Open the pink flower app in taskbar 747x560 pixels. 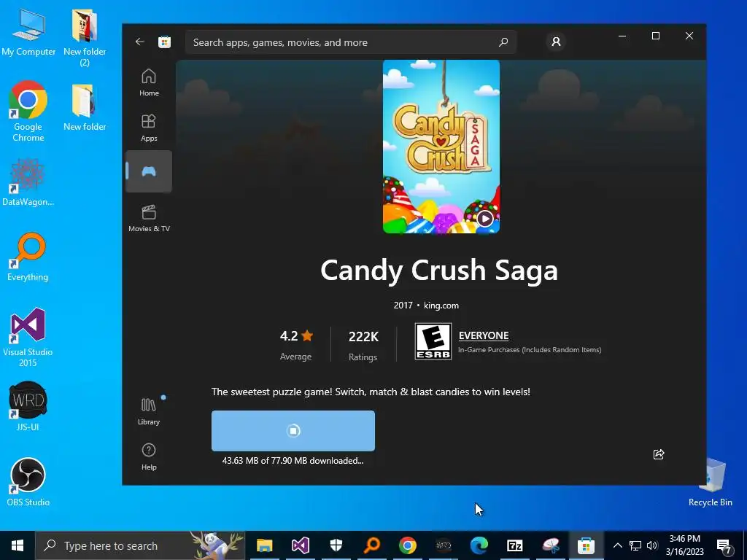coord(550,545)
